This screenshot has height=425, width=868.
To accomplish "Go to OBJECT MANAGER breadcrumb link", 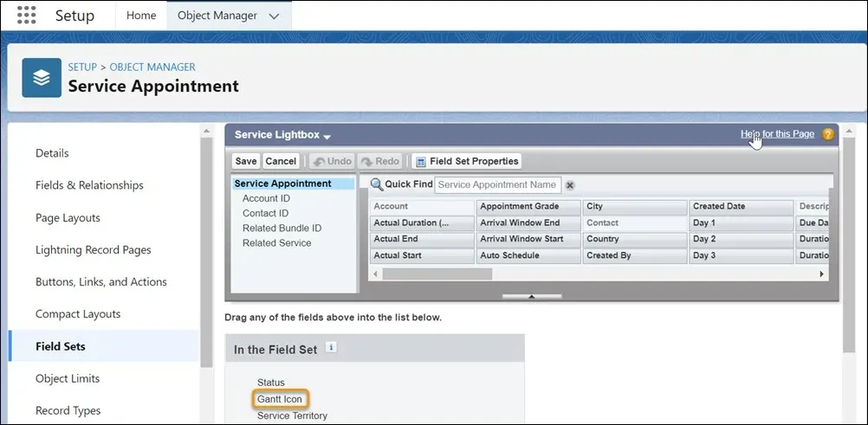I will click(x=152, y=67).
